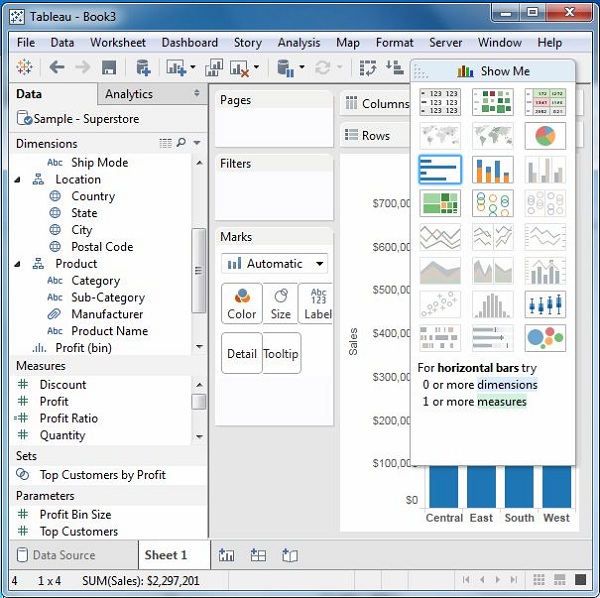This screenshot has width=600, height=598.
Task: Click the New Worksheet icon beside Sheet 1
Action: [x=227, y=555]
